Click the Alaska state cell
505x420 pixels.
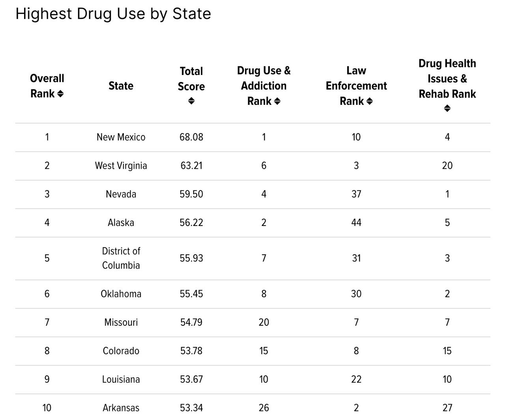pyautogui.click(x=121, y=222)
